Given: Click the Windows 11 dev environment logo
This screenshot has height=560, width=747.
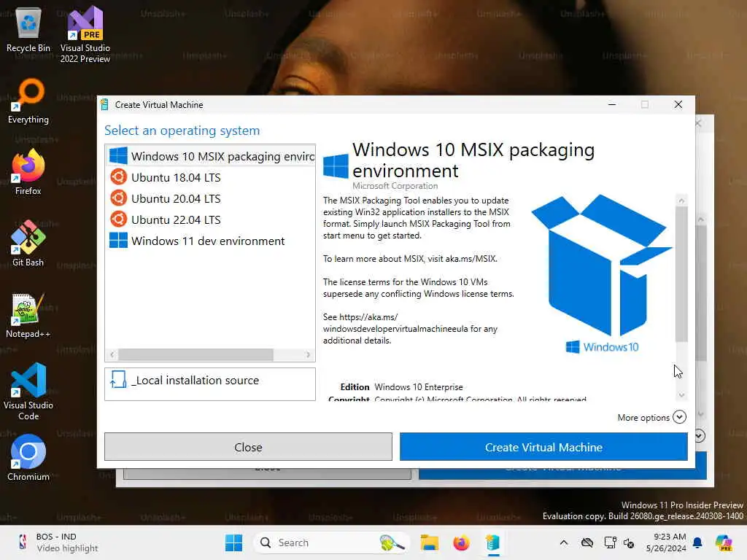Looking at the screenshot, I should pos(118,241).
